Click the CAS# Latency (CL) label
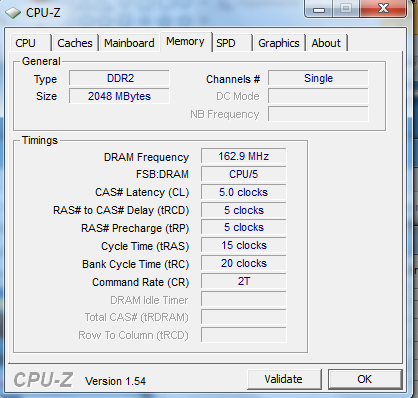The height and width of the screenshot is (398, 418). 142,193
